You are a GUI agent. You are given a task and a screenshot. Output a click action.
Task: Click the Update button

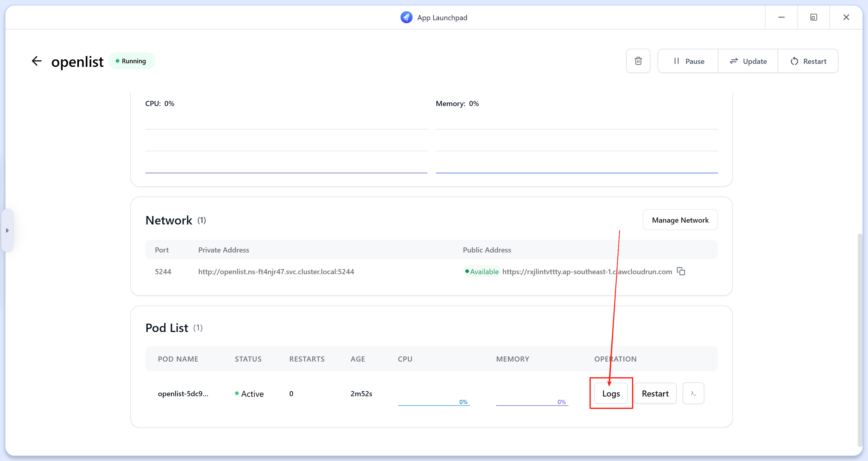click(748, 61)
